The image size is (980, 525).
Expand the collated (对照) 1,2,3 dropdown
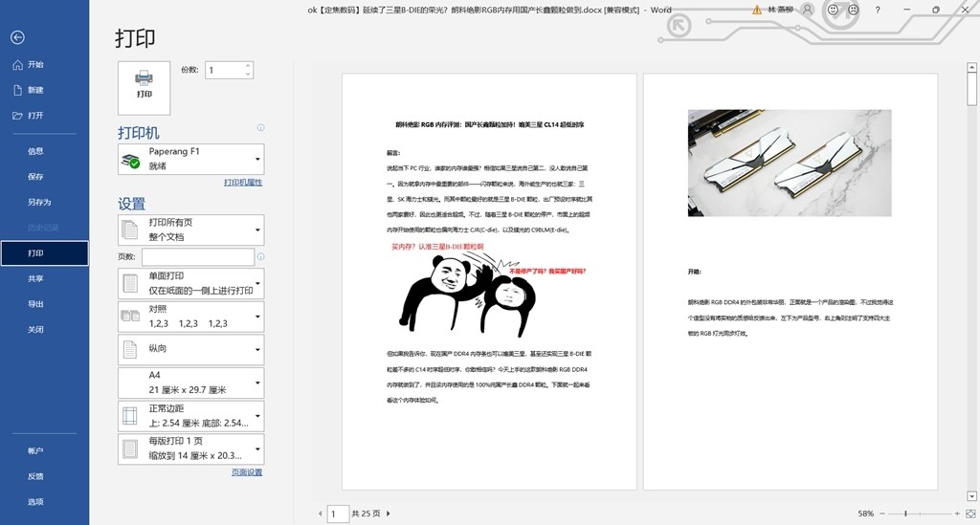[191, 317]
